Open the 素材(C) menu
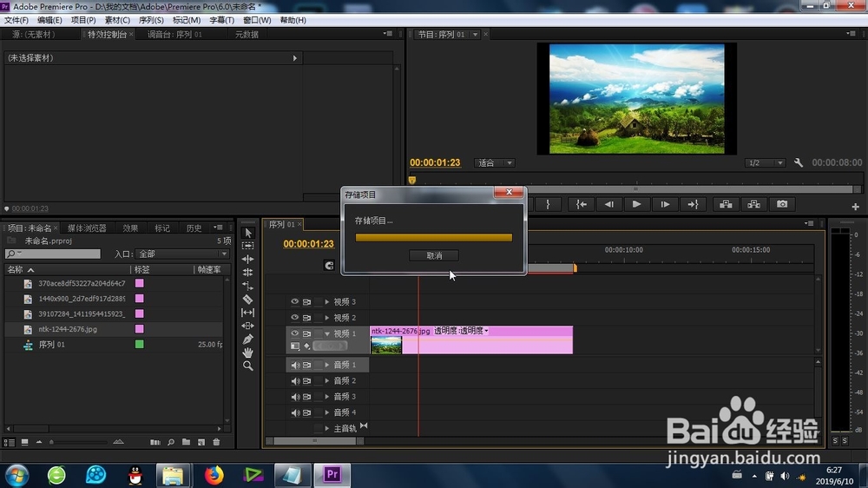This screenshot has width=868, height=488. click(117, 20)
